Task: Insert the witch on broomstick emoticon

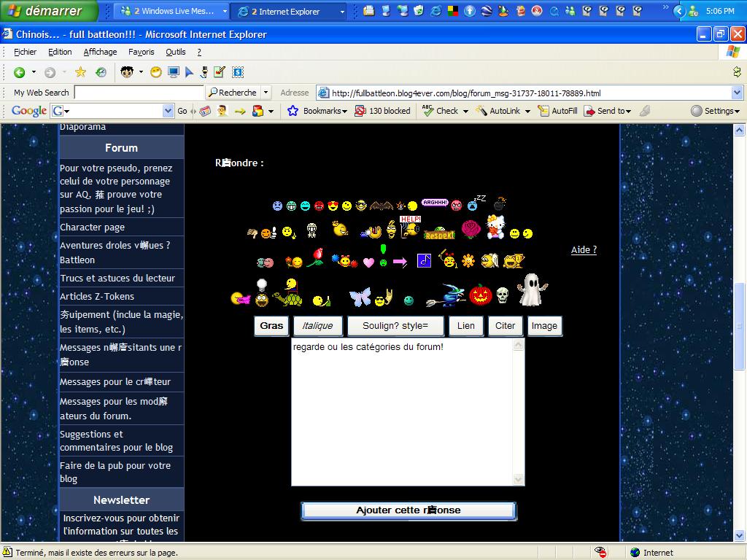Action: [x=448, y=295]
